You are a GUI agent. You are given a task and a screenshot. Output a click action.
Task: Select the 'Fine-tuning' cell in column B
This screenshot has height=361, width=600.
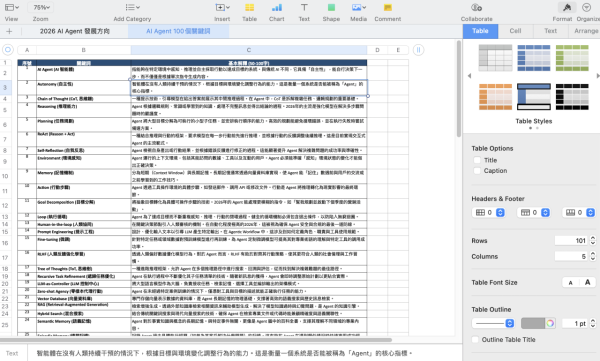[x=83, y=243]
